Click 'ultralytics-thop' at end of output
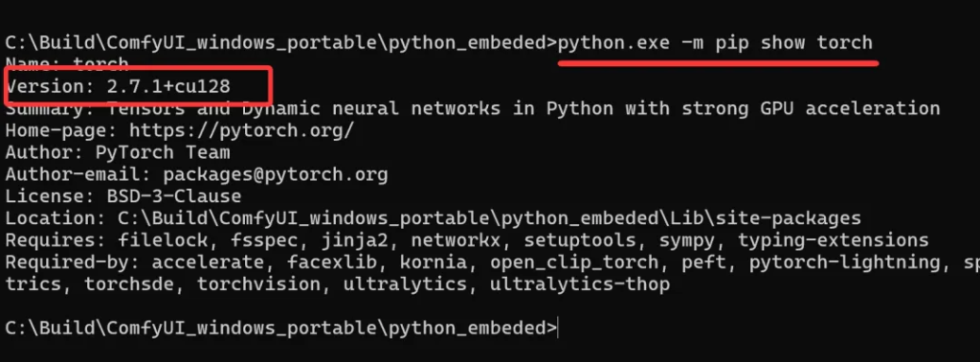 point(579,283)
